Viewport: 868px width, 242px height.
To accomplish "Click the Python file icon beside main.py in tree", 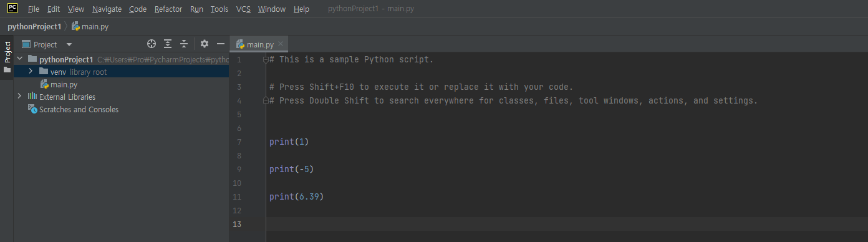I will [x=44, y=84].
